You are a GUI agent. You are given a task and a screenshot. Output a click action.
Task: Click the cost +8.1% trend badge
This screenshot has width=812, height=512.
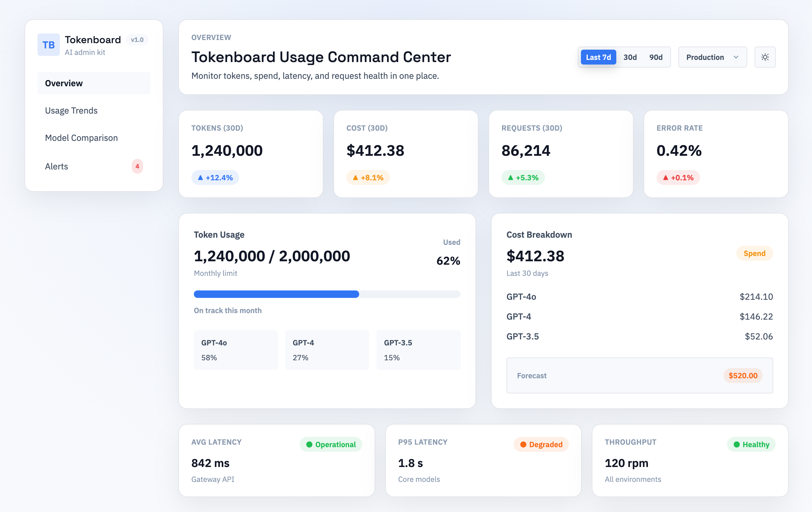point(368,177)
